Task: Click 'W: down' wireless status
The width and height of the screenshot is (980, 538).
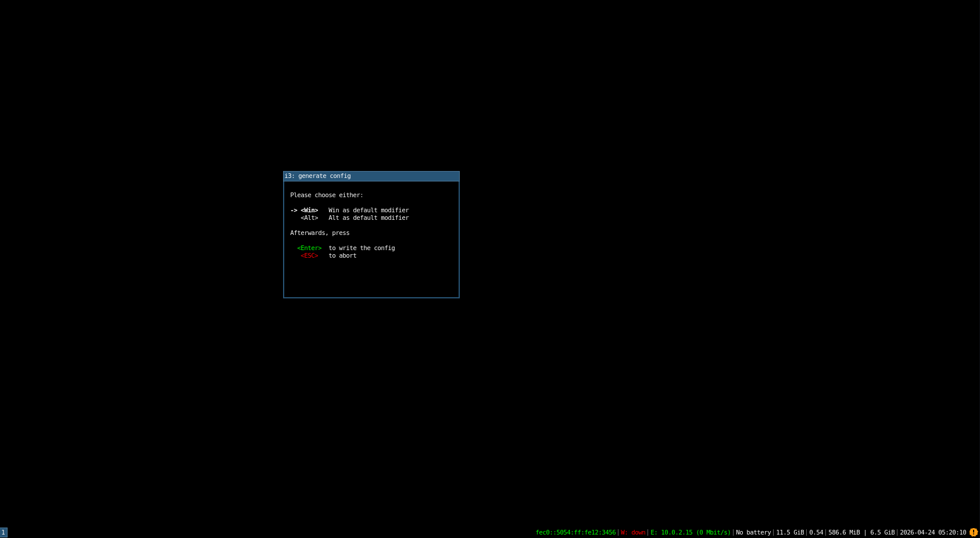Action: tap(633, 533)
